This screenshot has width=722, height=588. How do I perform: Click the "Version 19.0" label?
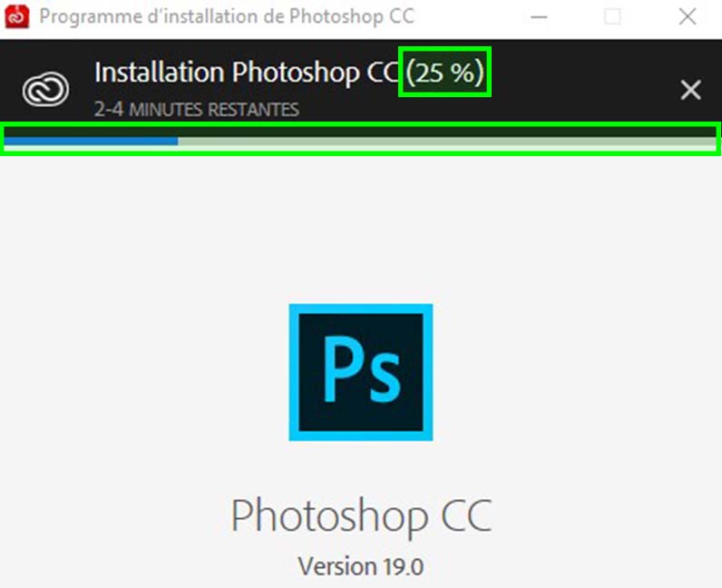360,567
